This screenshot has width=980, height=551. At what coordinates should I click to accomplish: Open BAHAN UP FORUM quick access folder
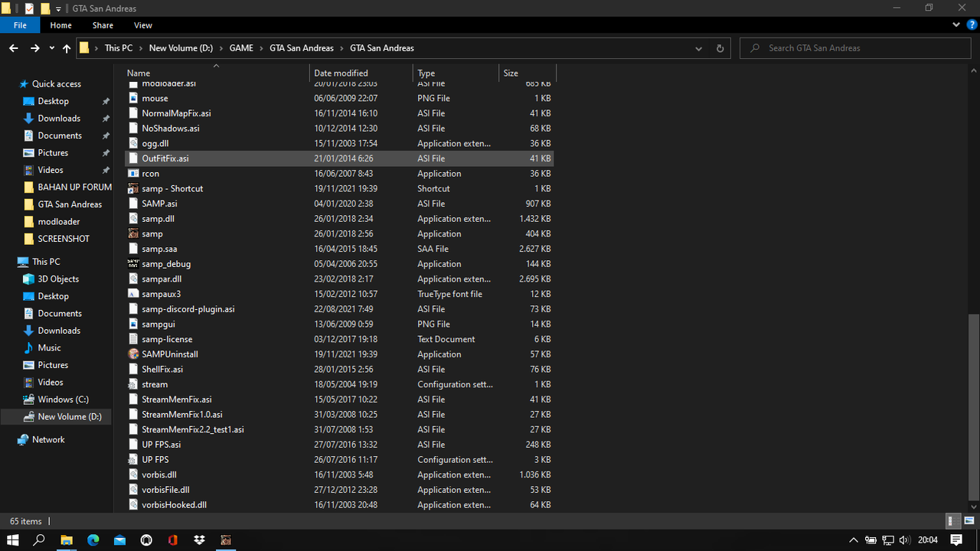point(74,187)
